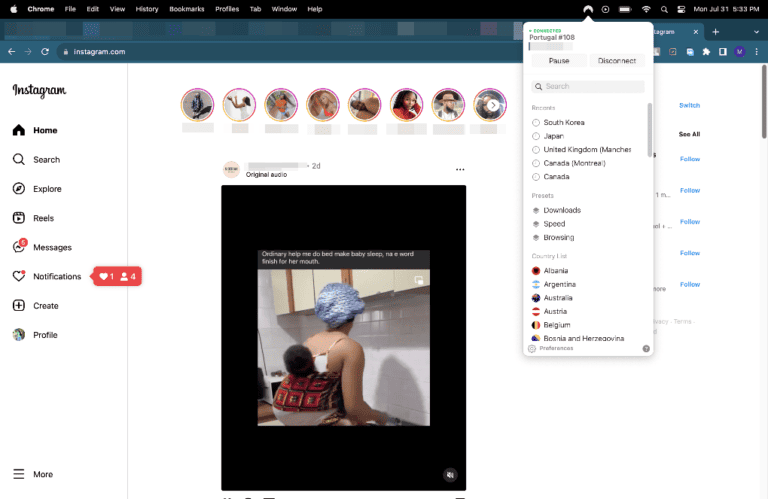Click the Instagram page scrollbar
This screenshot has height=499, width=768.
[764, 101]
